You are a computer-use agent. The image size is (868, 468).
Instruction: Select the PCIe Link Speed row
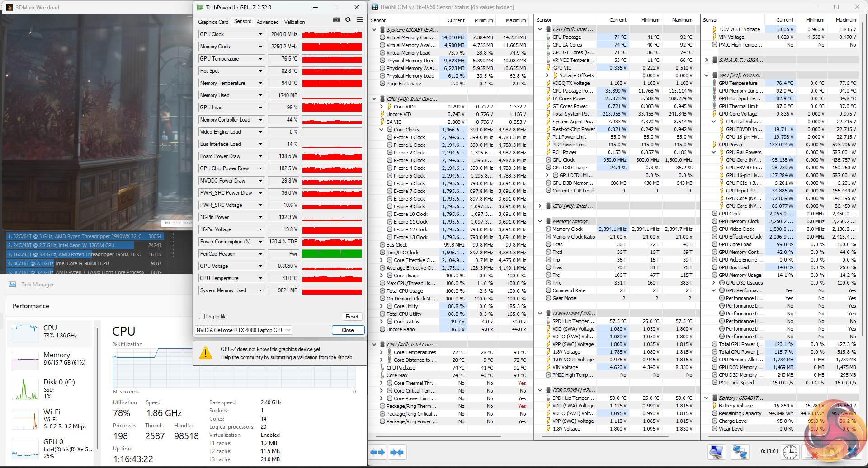pos(784,383)
